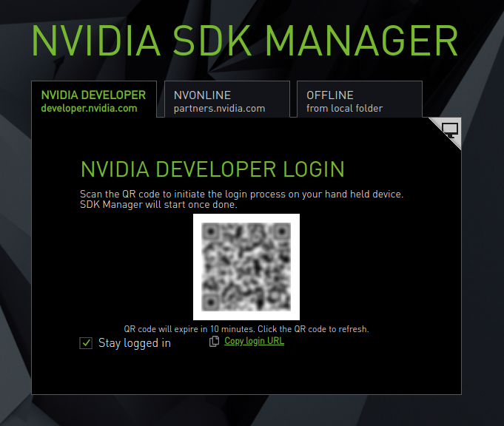Click the QR code's top-left finder square
This screenshot has width=504, height=426.
[x=210, y=231]
